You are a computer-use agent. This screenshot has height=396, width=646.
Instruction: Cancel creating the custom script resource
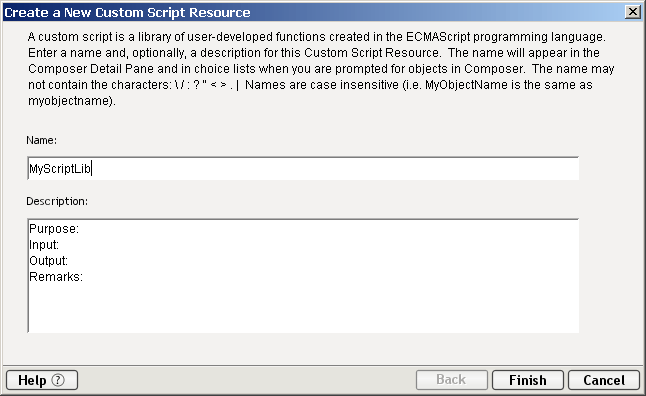tap(604, 380)
